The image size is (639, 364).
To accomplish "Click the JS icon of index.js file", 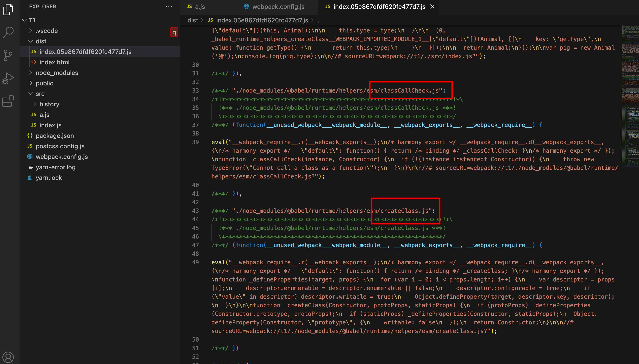I will (x=34, y=125).
